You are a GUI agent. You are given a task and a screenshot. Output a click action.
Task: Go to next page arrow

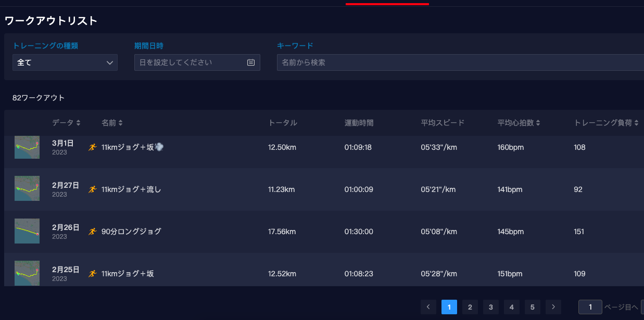coord(553,307)
